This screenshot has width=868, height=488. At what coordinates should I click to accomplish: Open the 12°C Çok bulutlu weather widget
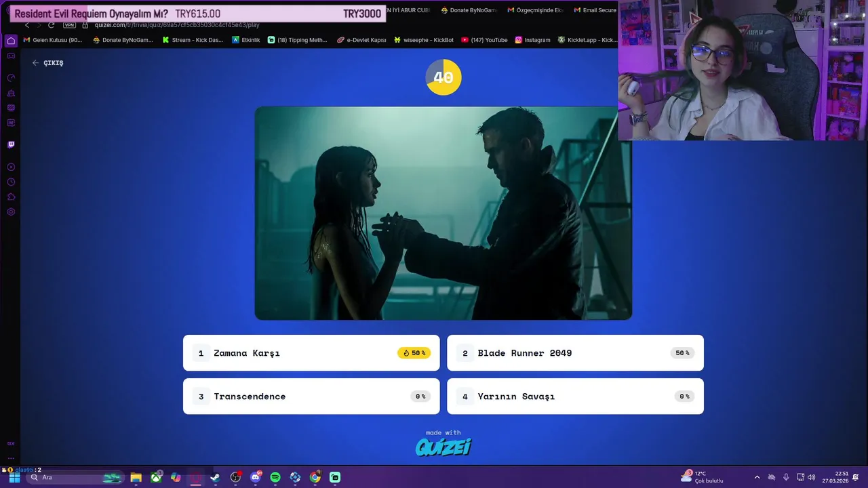703,477
